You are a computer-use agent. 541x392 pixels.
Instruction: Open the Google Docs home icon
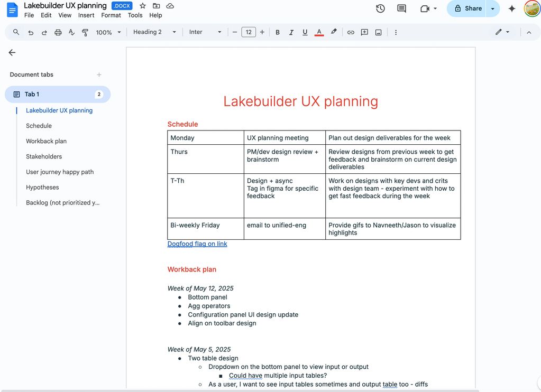(x=12, y=10)
